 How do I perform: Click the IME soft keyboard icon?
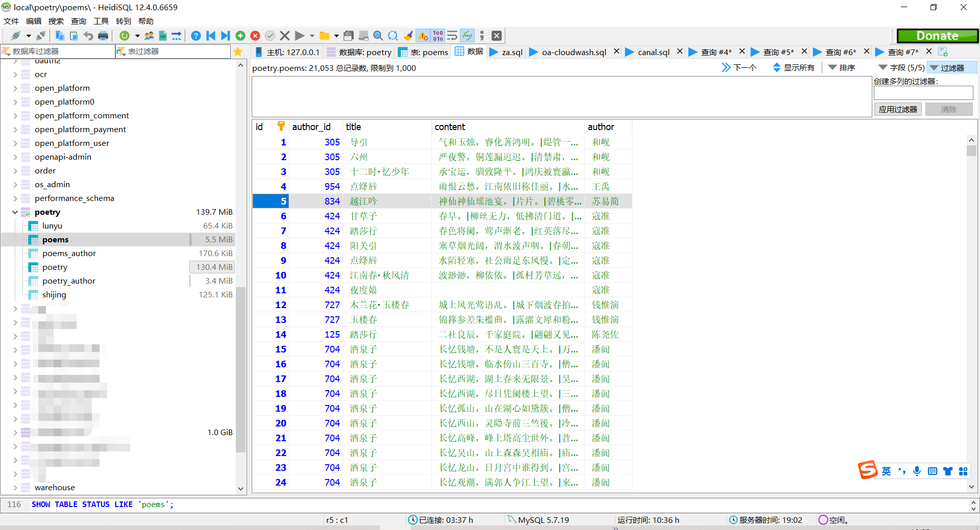click(x=933, y=471)
